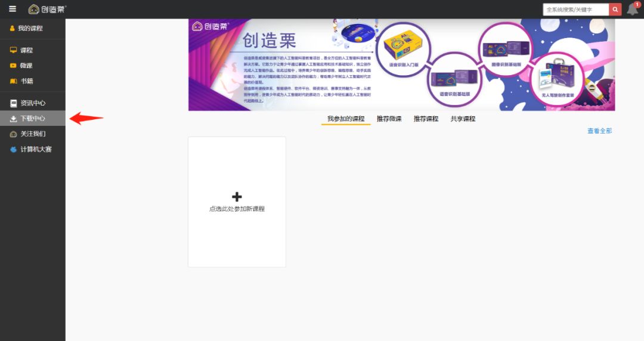The width and height of the screenshot is (644, 341).
Task: Click the 语音识别基础版 product circle
Action: (x=454, y=80)
